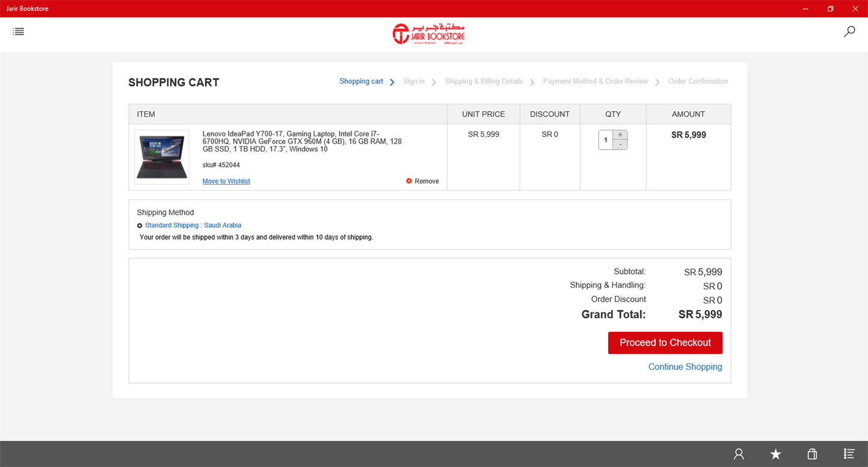Screen dimensions: 868x467
Task: Open the list icon in bottom bar
Action: (849, 454)
